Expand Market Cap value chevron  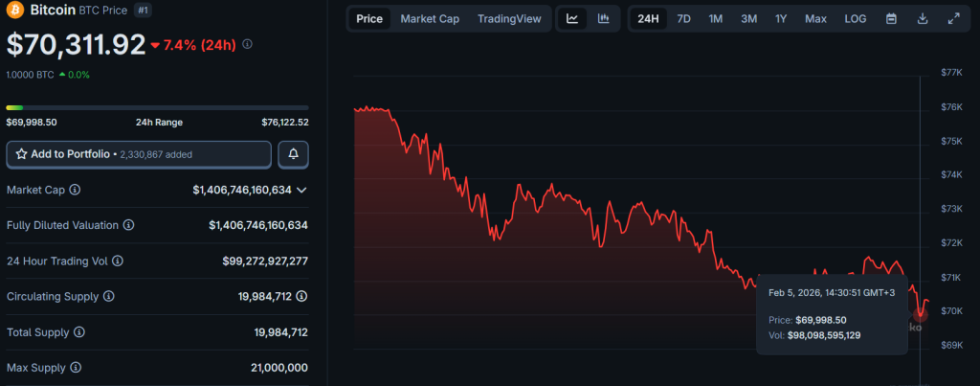(x=301, y=190)
